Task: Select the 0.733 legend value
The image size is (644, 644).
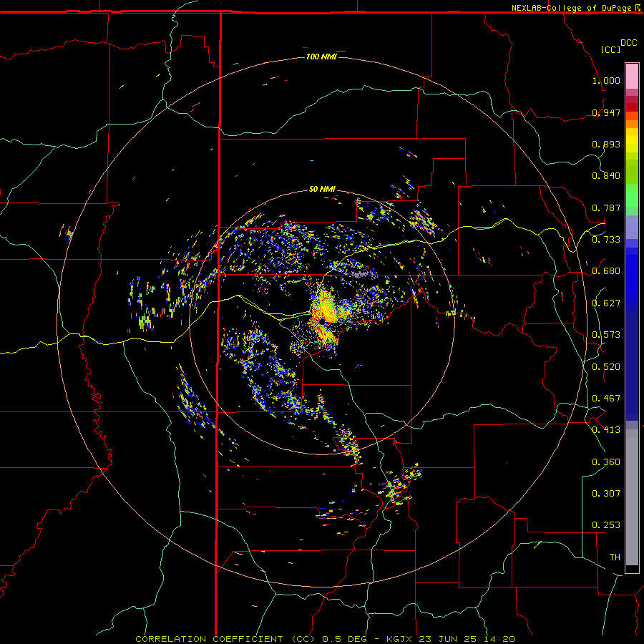Action: (606, 240)
